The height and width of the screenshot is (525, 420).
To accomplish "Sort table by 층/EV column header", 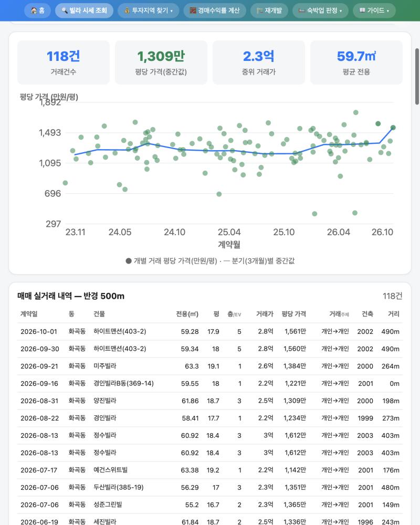I will coord(234,314).
